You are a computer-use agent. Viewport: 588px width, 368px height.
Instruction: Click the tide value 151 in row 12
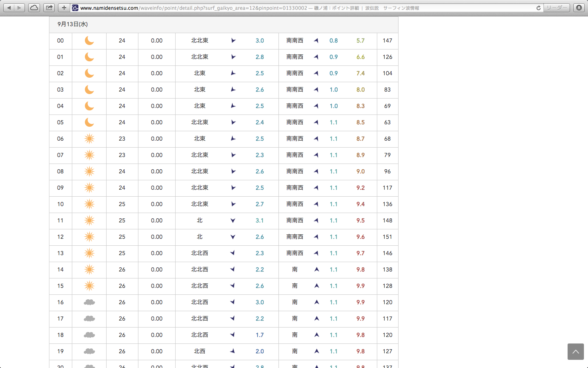(x=387, y=237)
